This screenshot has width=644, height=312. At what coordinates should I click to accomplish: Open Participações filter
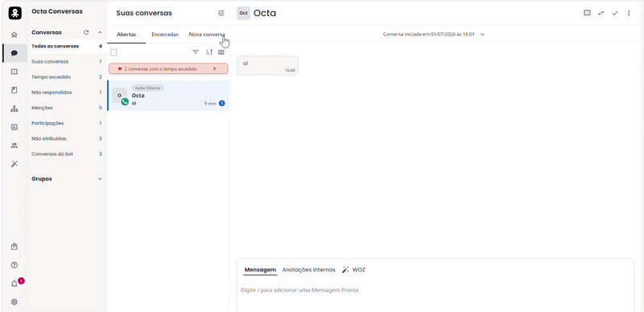point(67,123)
